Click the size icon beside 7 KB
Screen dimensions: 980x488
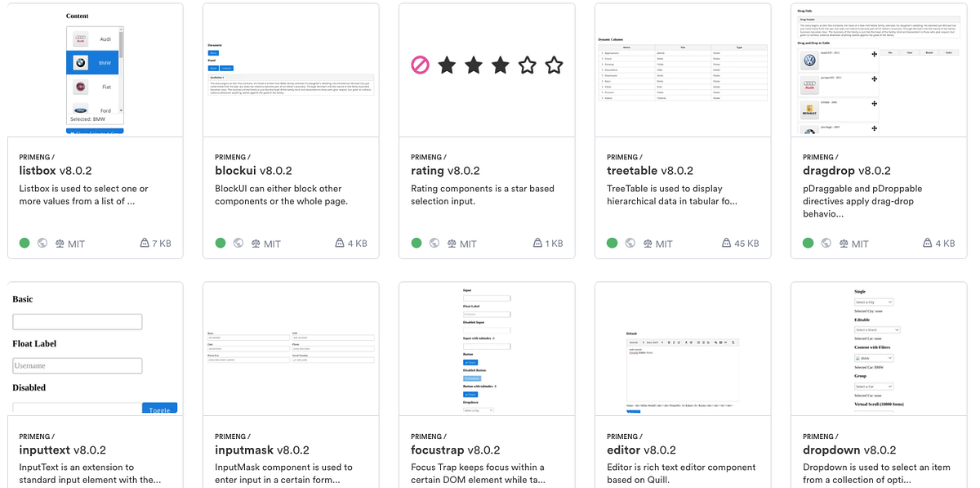click(145, 244)
